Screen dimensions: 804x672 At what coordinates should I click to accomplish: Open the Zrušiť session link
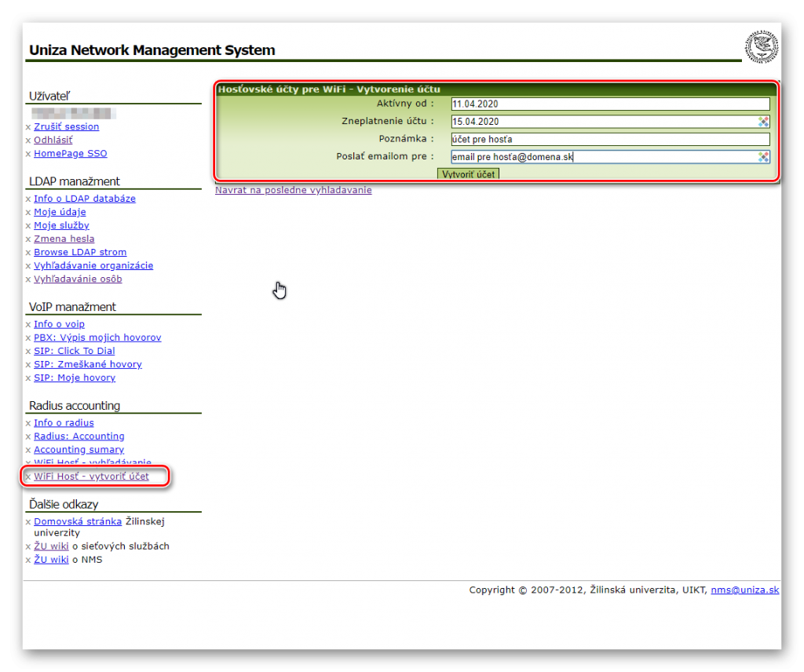click(x=67, y=126)
